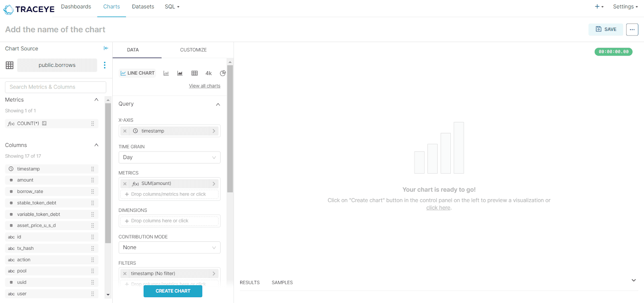Image resolution: width=644 pixels, height=303 pixels.
Task: Follow the 'click here' link
Action: [x=438, y=208]
